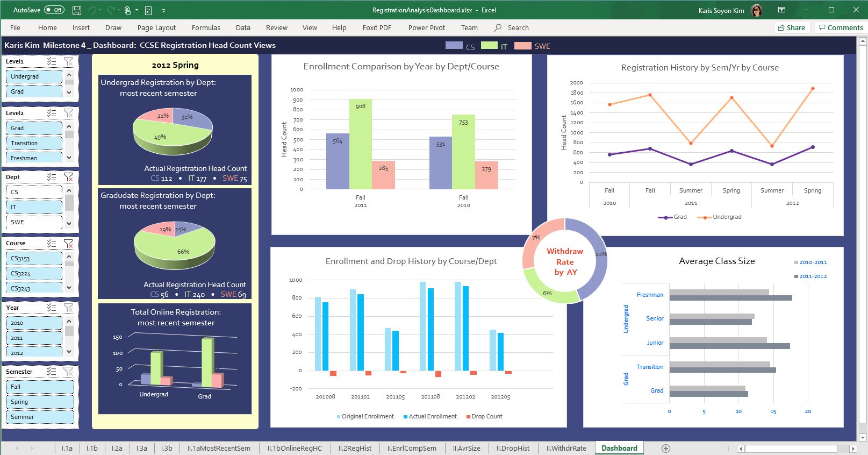The width and height of the screenshot is (868, 455).
Task: Click the Save icon in title bar
Action: point(77,10)
